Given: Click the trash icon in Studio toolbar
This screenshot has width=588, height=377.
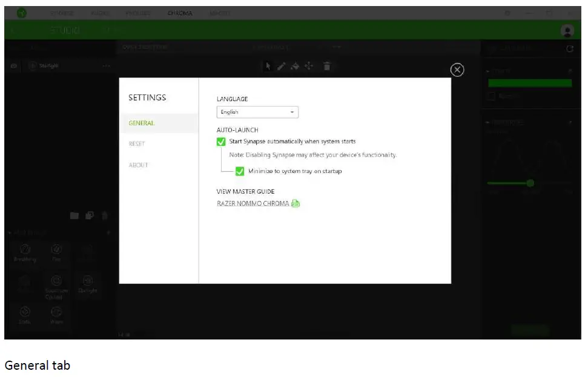Looking at the screenshot, I should (328, 67).
